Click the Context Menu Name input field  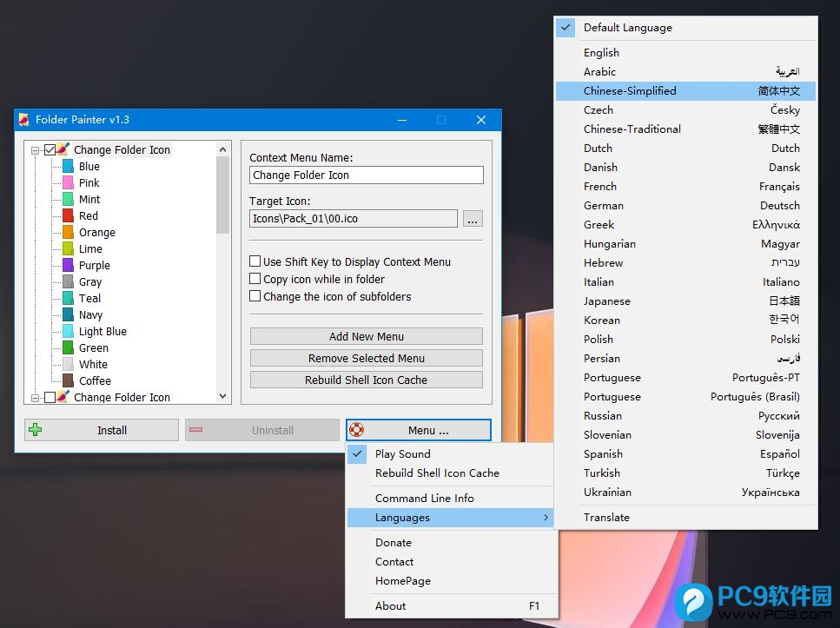[x=367, y=175]
